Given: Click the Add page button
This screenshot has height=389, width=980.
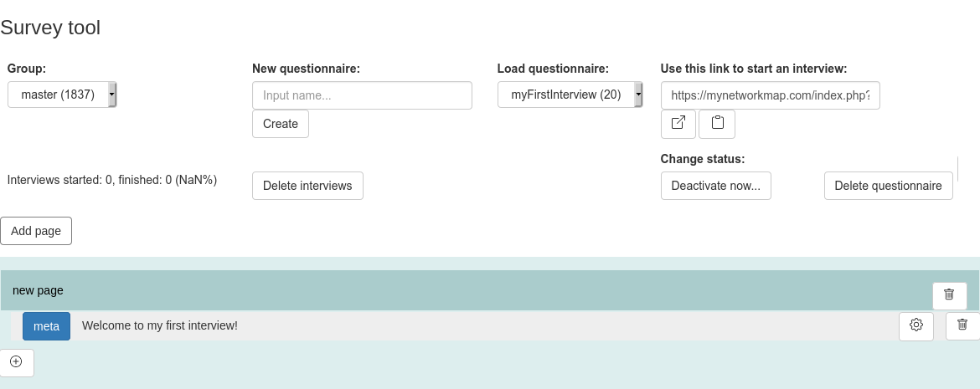Looking at the screenshot, I should click(36, 231).
